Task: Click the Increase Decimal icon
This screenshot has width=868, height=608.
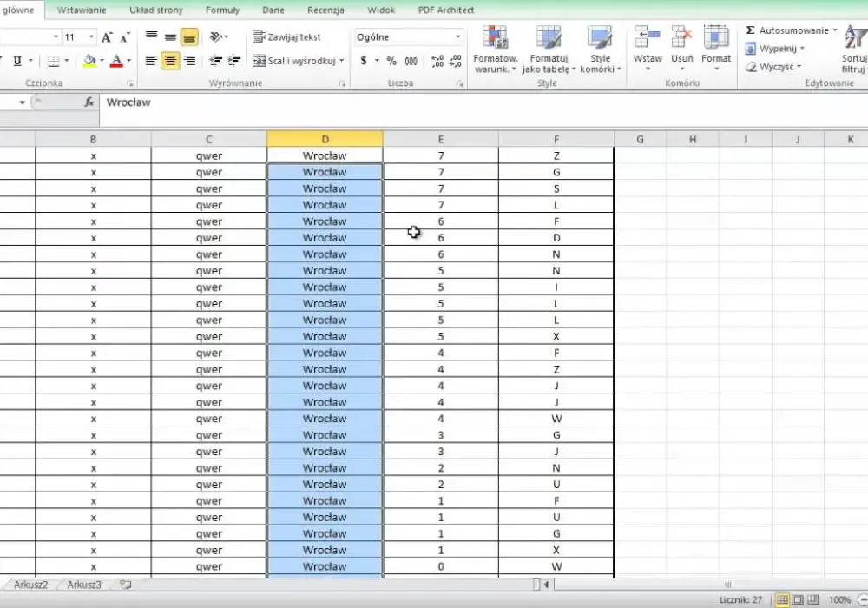Action: pyautogui.click(x=437, y=61)
